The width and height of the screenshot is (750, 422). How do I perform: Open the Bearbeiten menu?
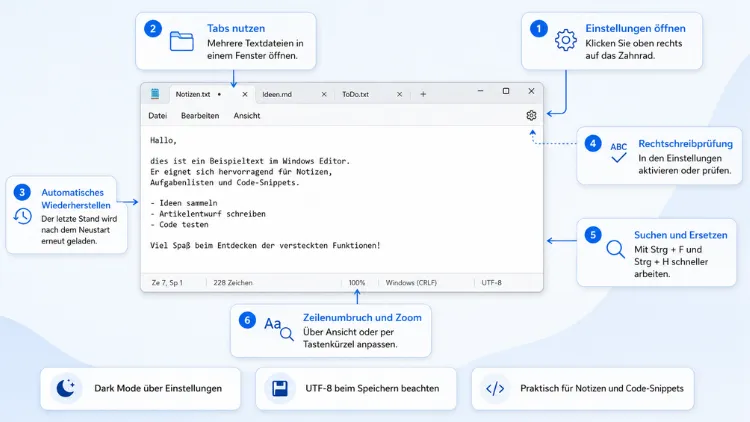tap(200, 116)
